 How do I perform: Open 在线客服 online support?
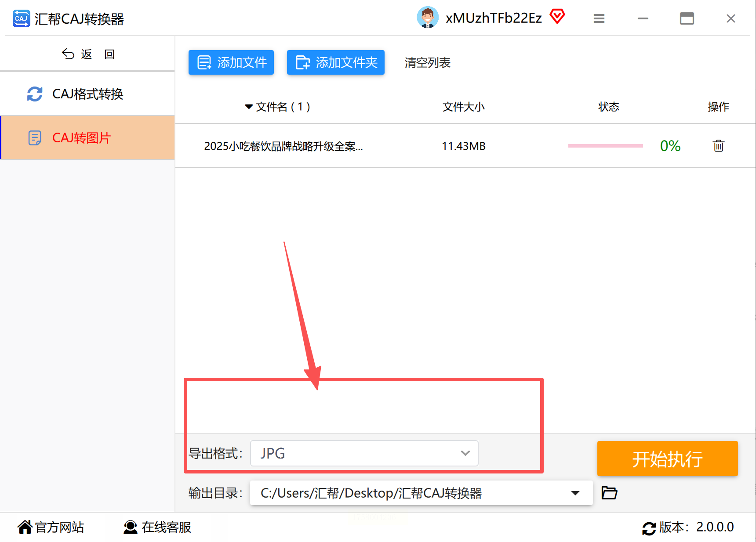pos(157,527)
